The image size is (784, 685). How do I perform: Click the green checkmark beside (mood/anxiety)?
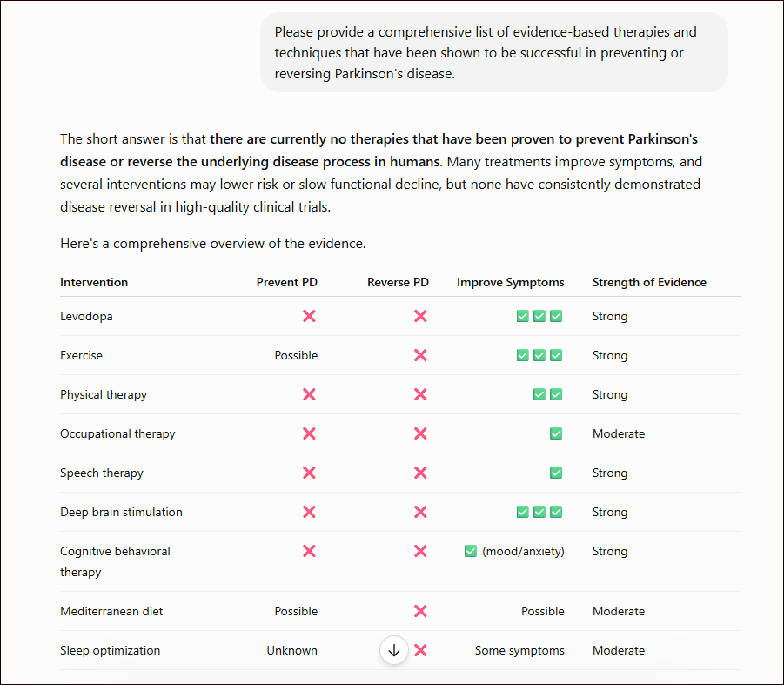[471, 551]
